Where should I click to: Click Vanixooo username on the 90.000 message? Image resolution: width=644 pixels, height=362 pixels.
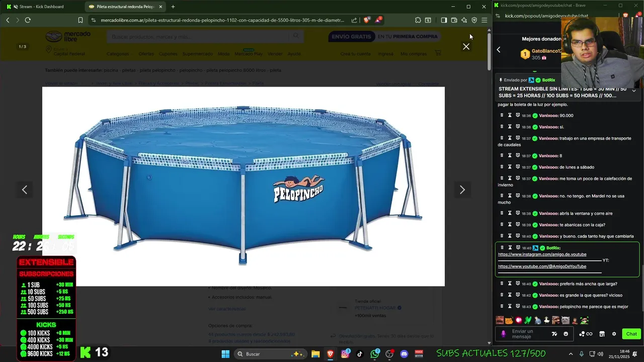point(548,116)
